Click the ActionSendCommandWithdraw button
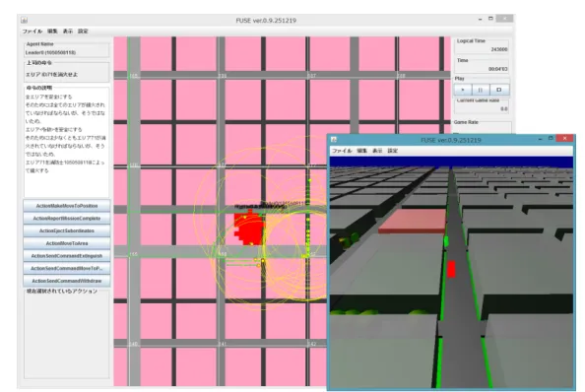Image resolution: width=585 pixels, height=392 pixels. [67, 281]
